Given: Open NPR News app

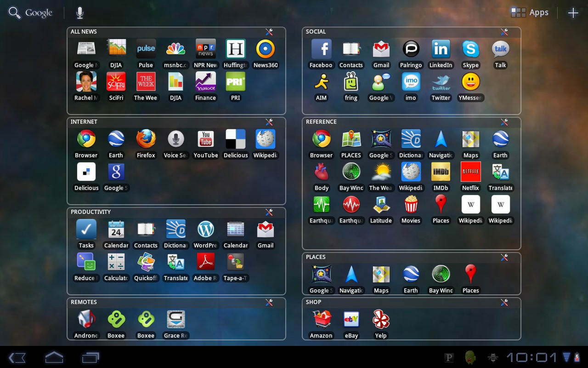Looking at the screenshot, I should [205, 49].
